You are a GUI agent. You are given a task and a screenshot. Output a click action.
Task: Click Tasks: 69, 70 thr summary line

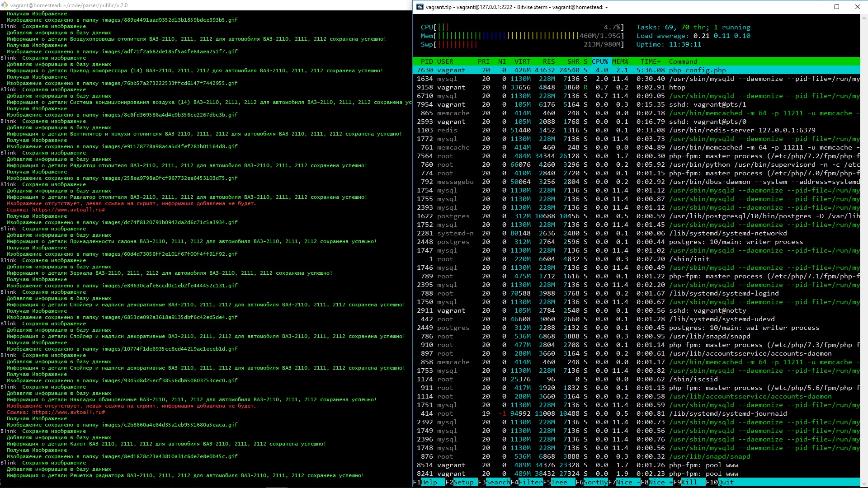point(693,27)
